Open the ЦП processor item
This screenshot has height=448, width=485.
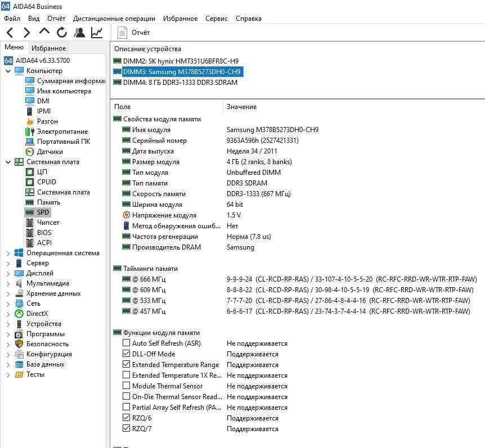pos(36,172)
